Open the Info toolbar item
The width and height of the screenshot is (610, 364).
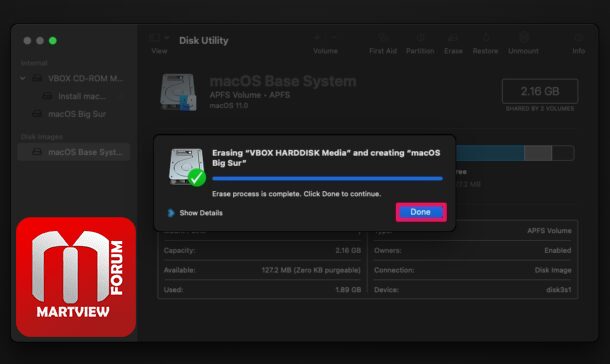pyautogui.click(x=578, y=43)
